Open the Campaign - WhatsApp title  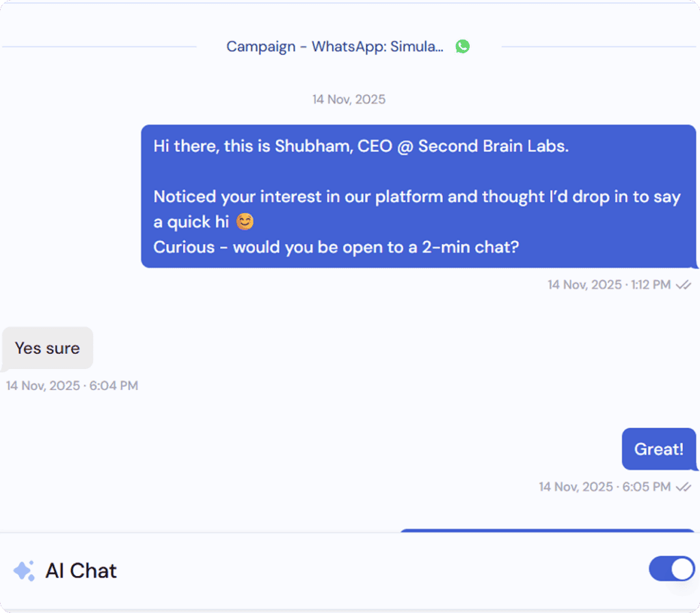pyautogui.click(x=334, y=46)
